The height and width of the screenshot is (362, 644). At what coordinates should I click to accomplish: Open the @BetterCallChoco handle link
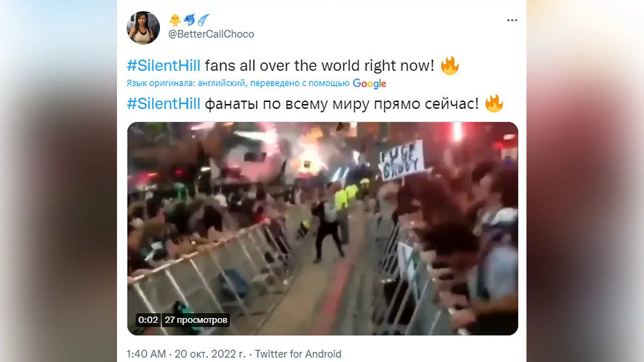211,34
